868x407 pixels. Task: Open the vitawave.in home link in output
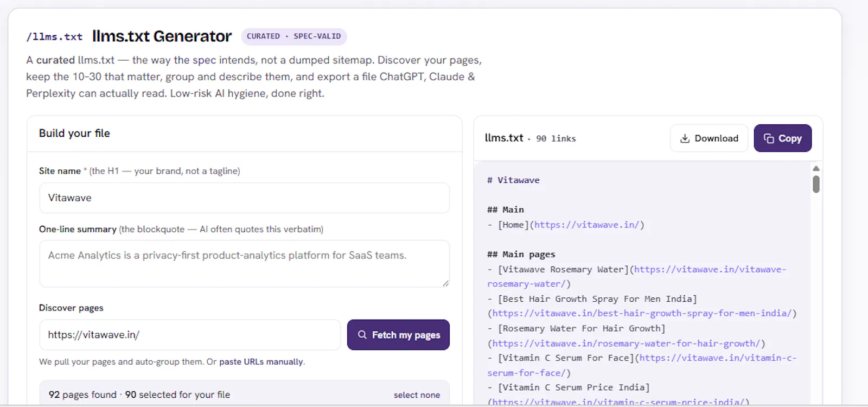(x=586, y=225)
